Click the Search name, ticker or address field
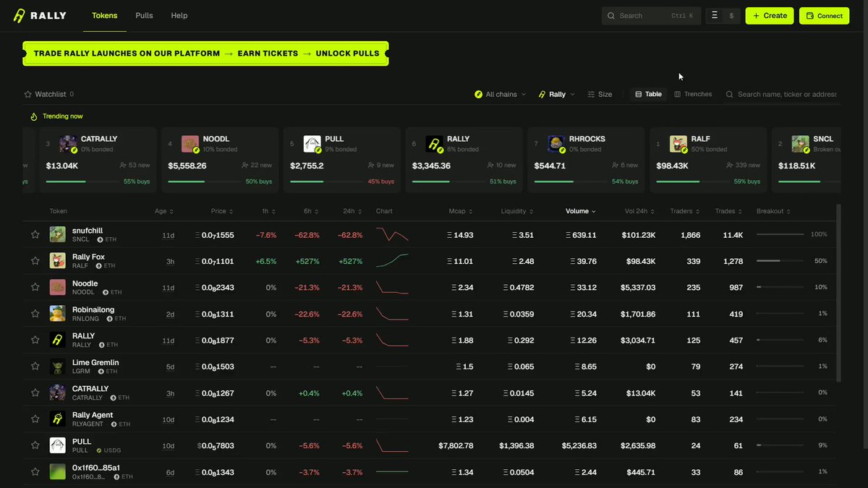 click(x=781, y=95)
